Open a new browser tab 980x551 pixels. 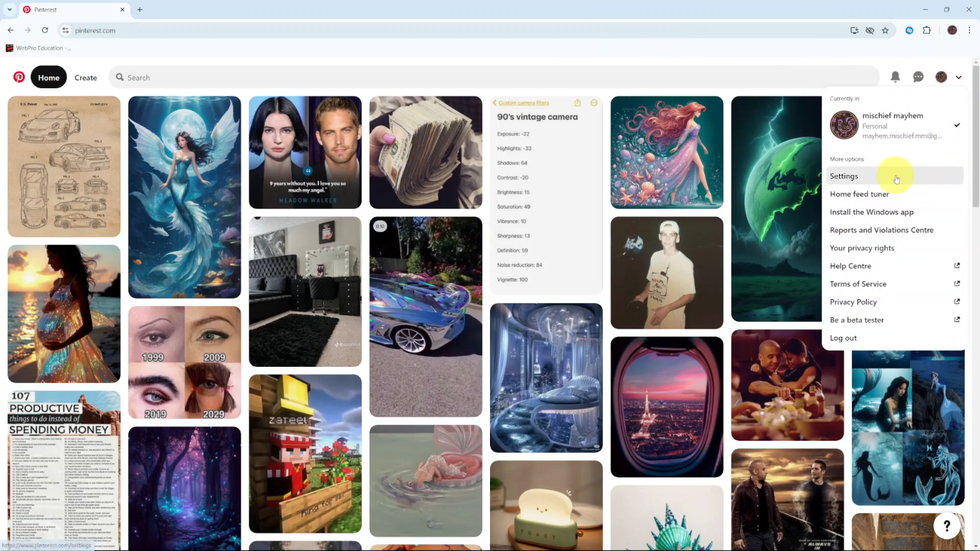(x=140, y=10)
